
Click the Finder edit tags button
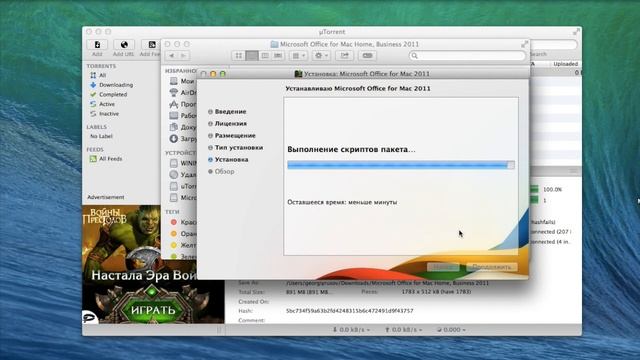367,56
